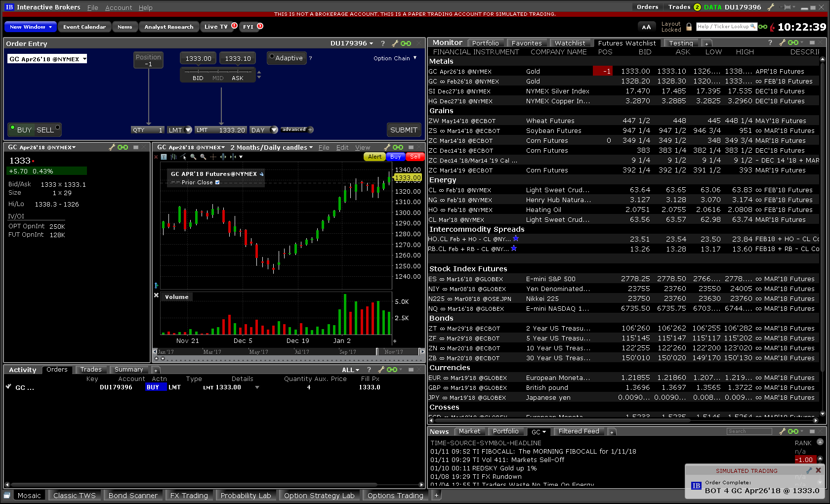
Task: Toggle the AA font size button
Action: point(646,27)
